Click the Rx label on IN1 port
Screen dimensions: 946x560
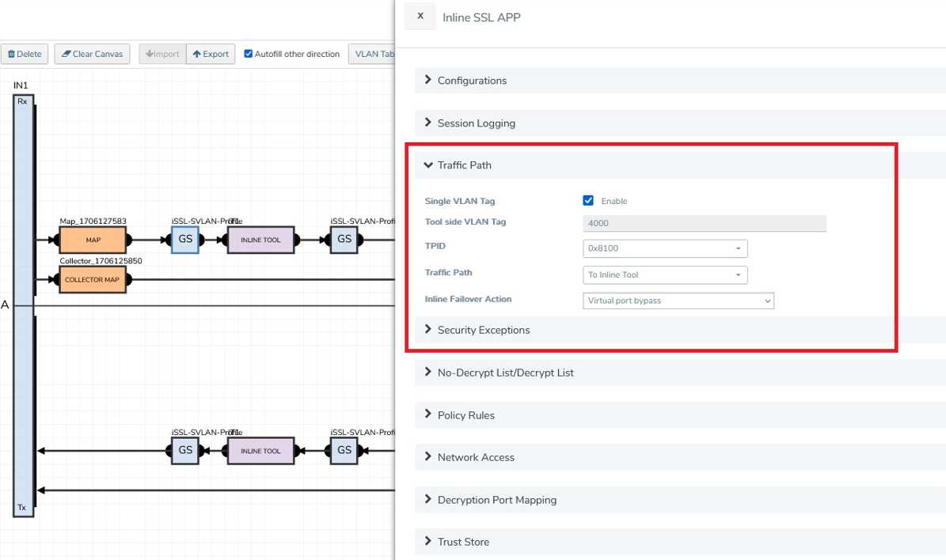(x=22, y=101)
